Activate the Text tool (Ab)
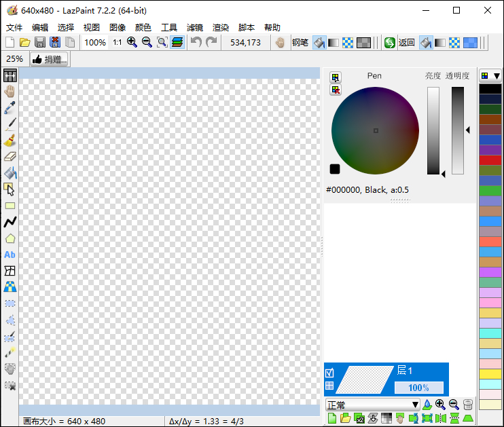The width and height of the screenshot is (504, 427). pos(10,255)
